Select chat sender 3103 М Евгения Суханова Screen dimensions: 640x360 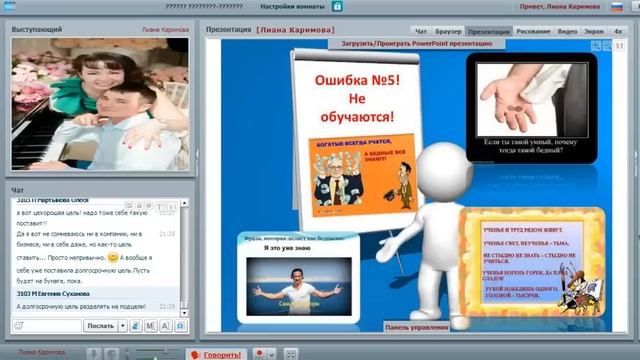point(53,293)
